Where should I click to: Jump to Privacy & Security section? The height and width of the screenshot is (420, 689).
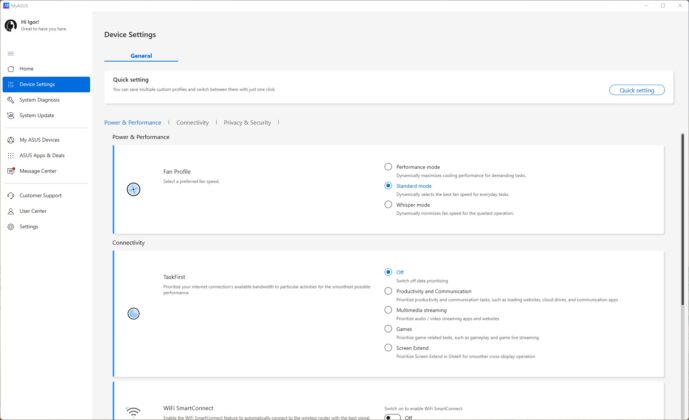click(247, 123)
